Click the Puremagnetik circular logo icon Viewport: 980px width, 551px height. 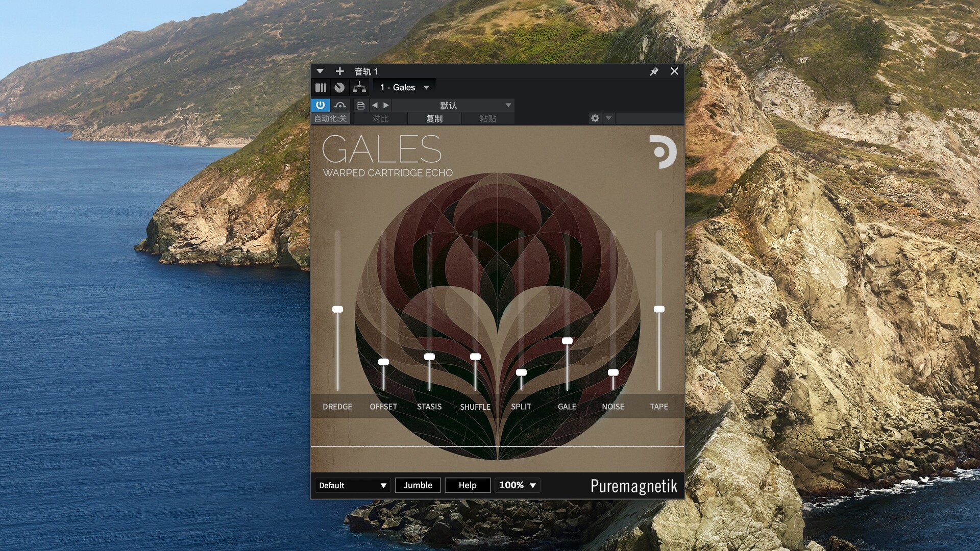click(663, 152)
